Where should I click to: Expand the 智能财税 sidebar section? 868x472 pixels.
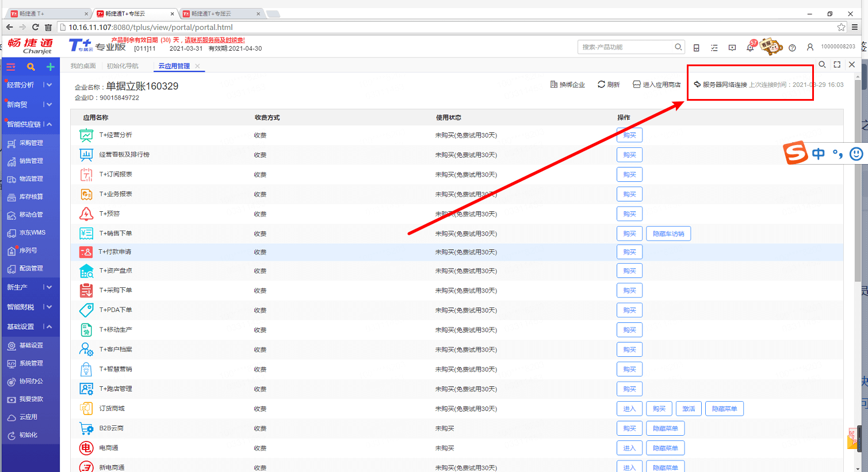pos(30,307)
